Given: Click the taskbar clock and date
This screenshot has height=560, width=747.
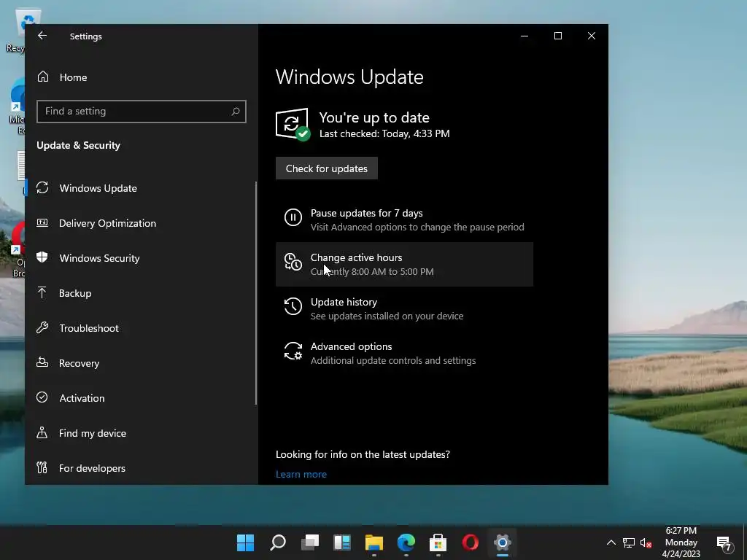Looking at the screenshot, I should (x=681, y=542).
